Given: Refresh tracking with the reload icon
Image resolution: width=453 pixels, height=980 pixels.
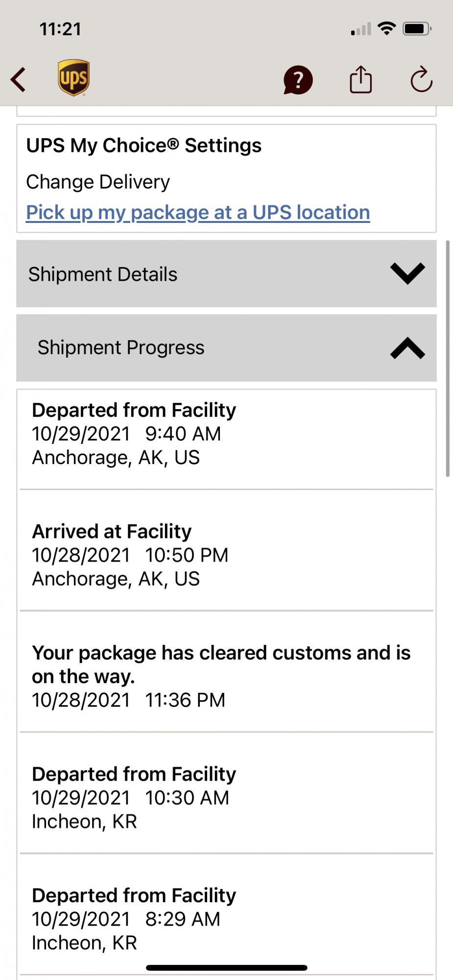Looking at the screenshot, I should pos(421,79).
